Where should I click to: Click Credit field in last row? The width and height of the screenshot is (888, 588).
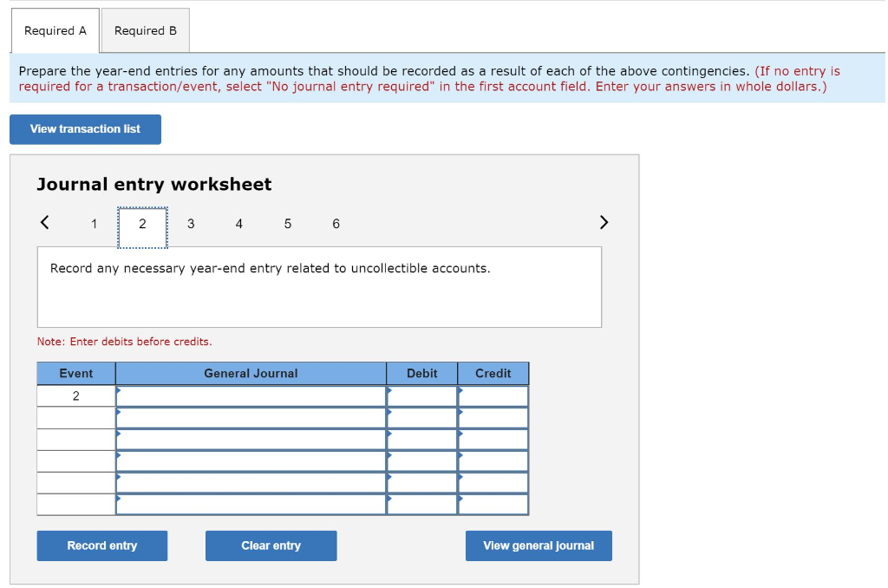[x=493, y=504]
